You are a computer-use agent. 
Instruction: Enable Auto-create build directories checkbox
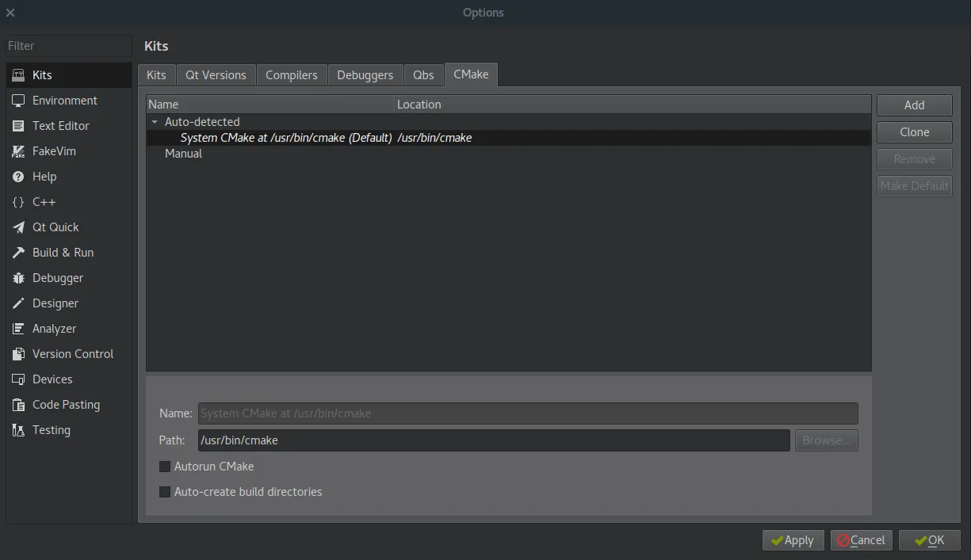tap(165, 492)
